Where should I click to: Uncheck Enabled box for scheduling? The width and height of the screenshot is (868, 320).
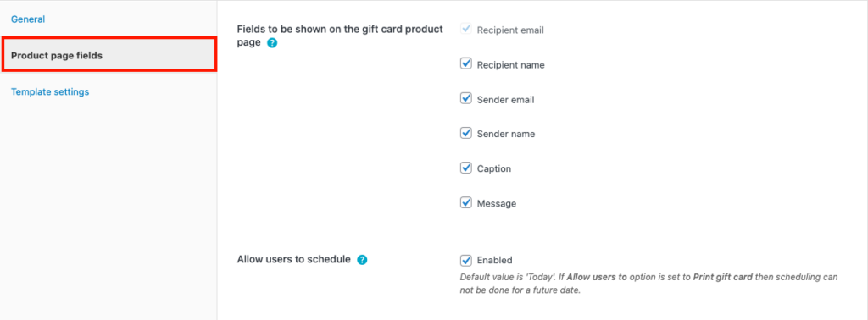[x=465, y=260]
